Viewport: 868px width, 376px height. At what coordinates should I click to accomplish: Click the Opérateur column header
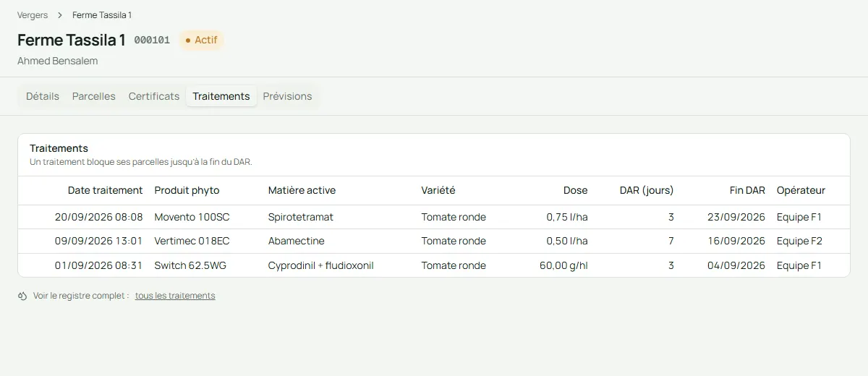[x=801, y=190]
